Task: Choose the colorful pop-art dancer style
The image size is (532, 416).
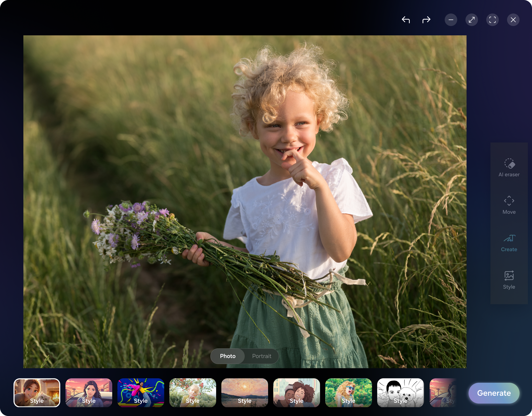Action: pyautogui.click(x=141, y=393)
